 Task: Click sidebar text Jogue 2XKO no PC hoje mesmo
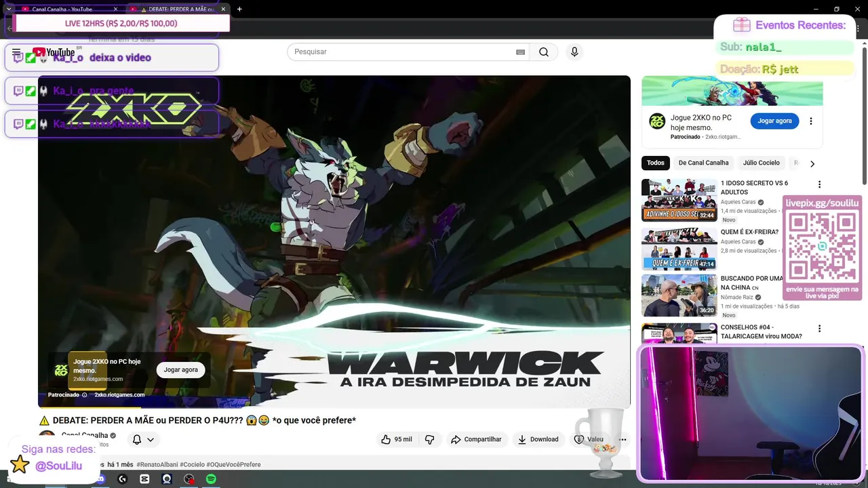(x=701, y=123)
